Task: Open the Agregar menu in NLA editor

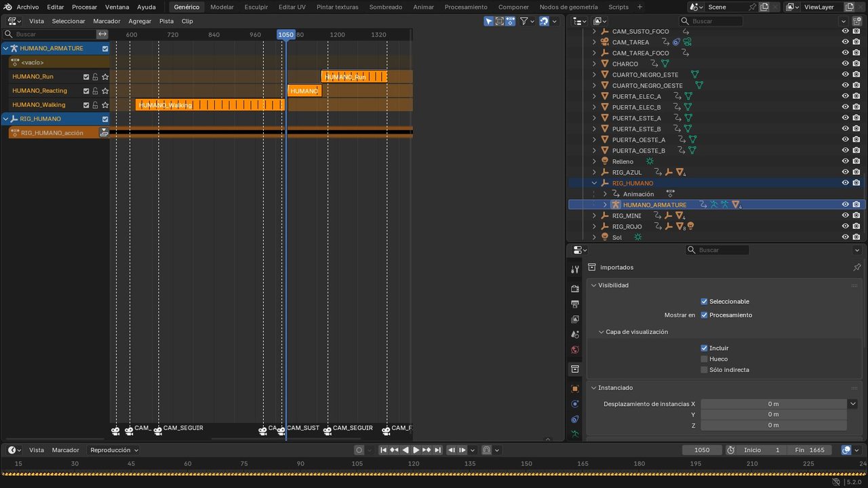Action: coord(140,21)
